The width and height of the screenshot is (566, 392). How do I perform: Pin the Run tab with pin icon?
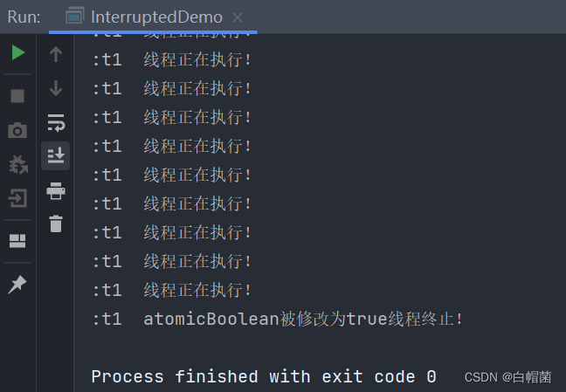click(17, 285)
